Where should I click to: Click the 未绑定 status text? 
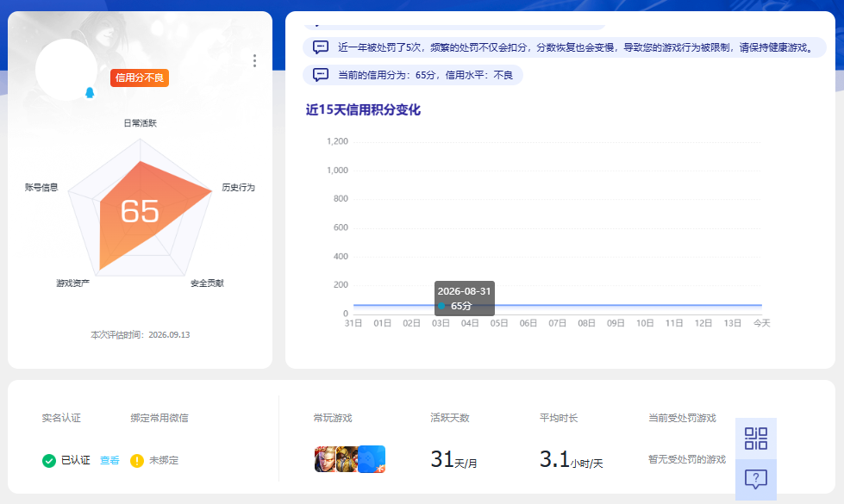(164, 460)
